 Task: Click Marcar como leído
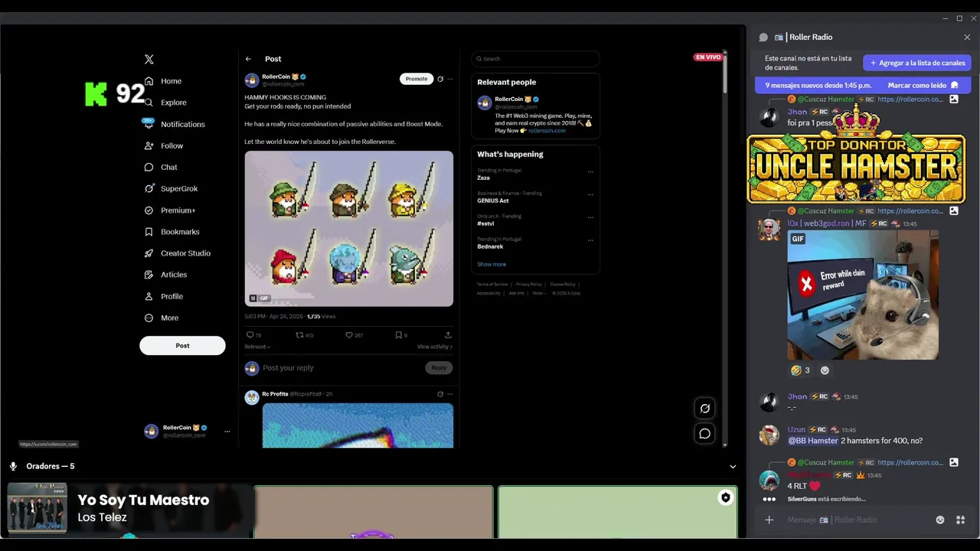pos(923,86)
